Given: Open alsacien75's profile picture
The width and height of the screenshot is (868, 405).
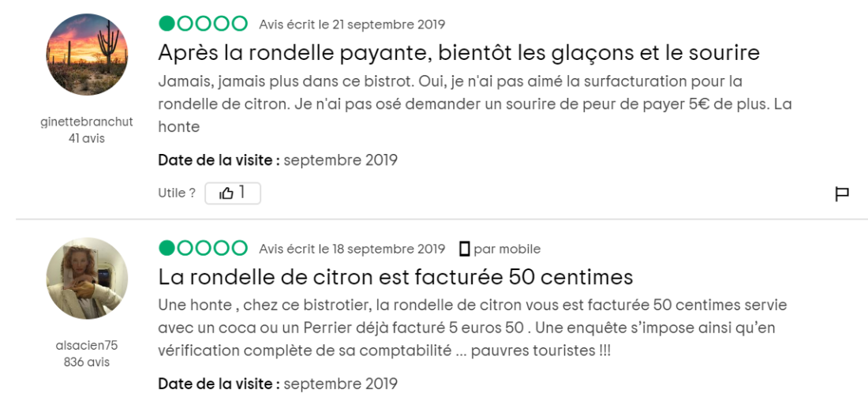Looking at the screenshot, I should pyautogui.click(x=87, y=278).
